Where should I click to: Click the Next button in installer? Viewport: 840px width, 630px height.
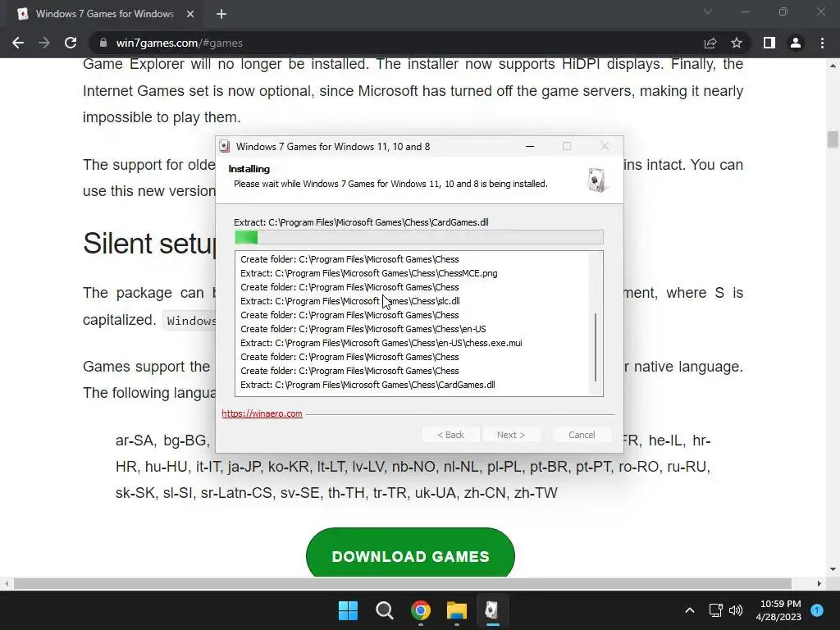pos(511,435)
